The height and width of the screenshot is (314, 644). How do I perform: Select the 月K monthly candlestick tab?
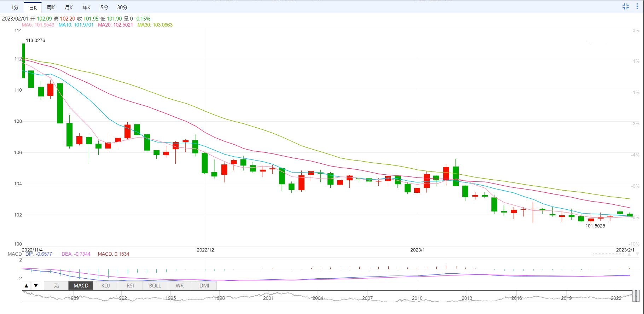coord(69,7)
